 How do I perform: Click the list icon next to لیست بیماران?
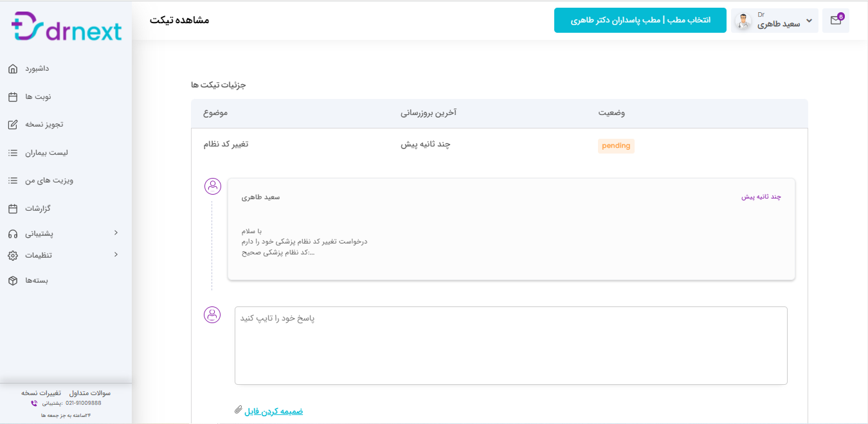click(13, 153)
